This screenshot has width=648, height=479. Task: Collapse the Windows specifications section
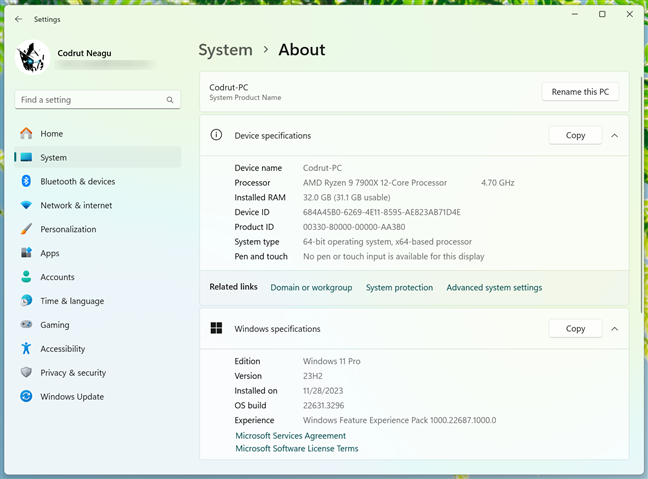pyautogui.click(x=615, y=329)
